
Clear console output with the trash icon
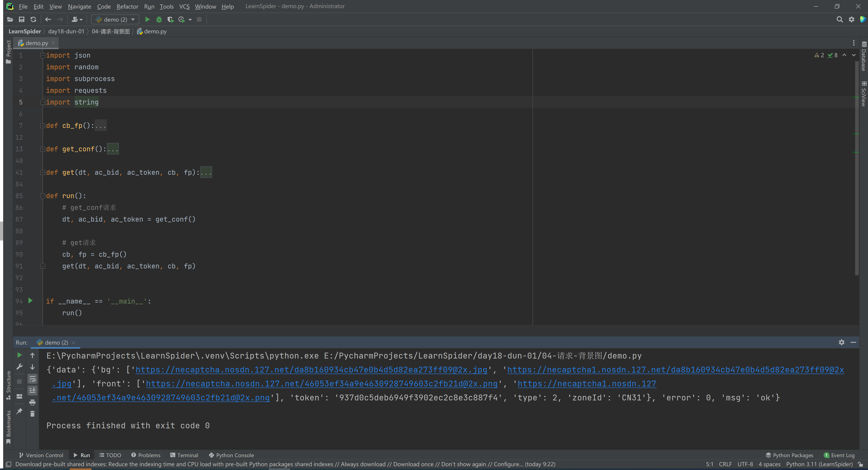pos(32,414)
